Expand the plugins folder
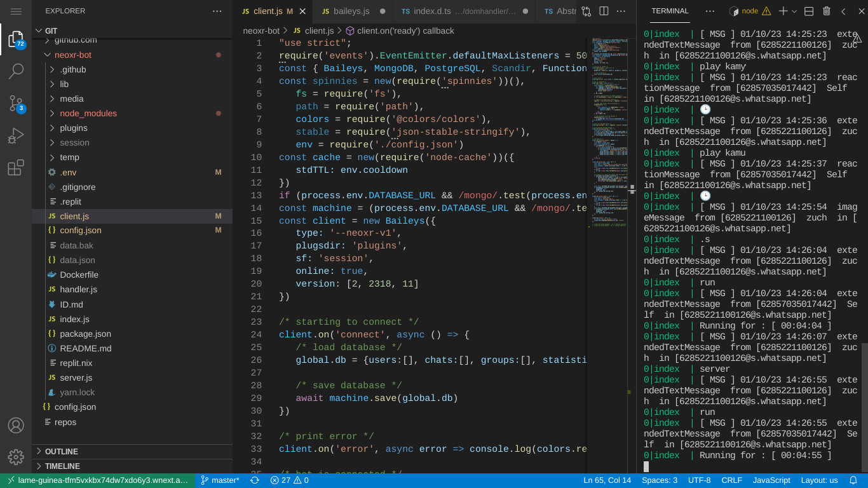This screenshot has width=868, height=488. click(74, 128)
